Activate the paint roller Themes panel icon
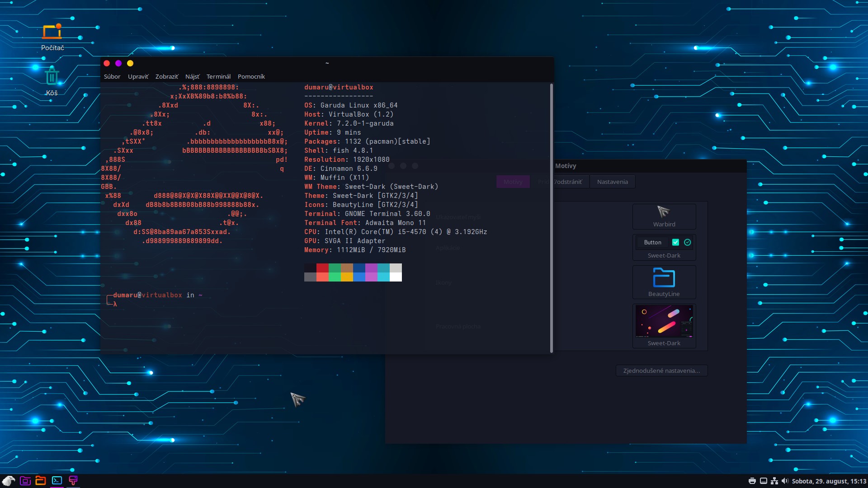 click(73, 481)
